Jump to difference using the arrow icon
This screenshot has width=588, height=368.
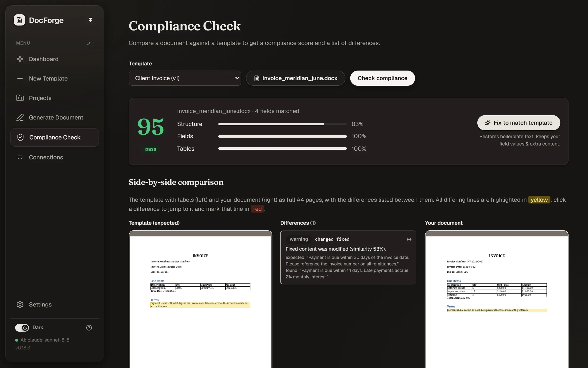[x=409, y=239]
